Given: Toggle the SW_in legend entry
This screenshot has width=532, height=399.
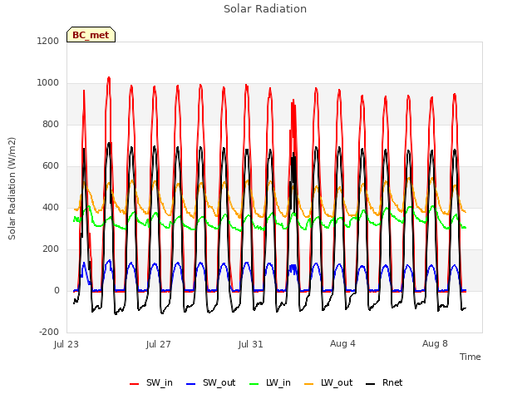Looking at the screenshot, I should pos(151,383).
